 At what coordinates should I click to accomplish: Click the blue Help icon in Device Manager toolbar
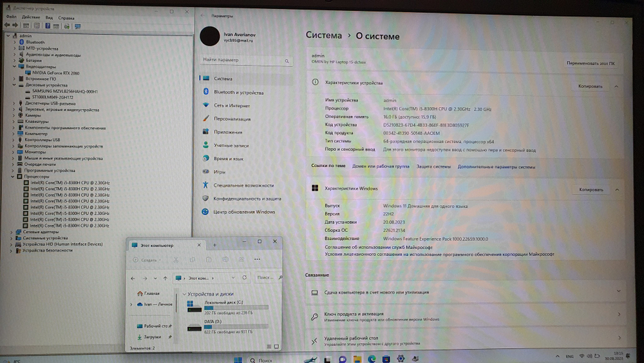click(48, 26)
